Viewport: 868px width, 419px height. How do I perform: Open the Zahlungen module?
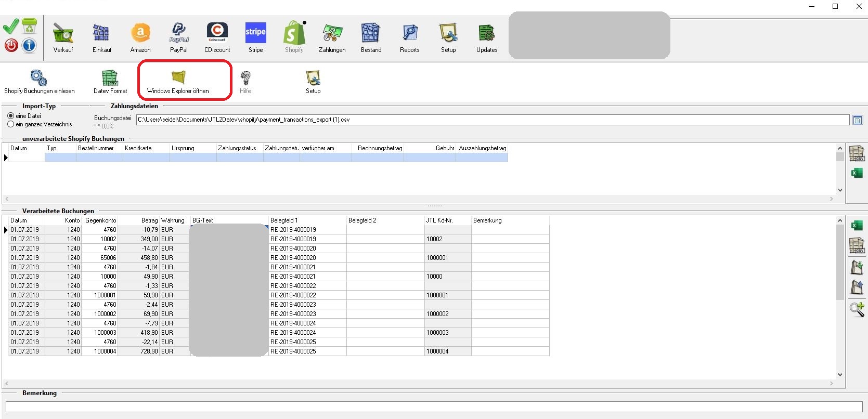pyautogui.click(x=332, y=37)
